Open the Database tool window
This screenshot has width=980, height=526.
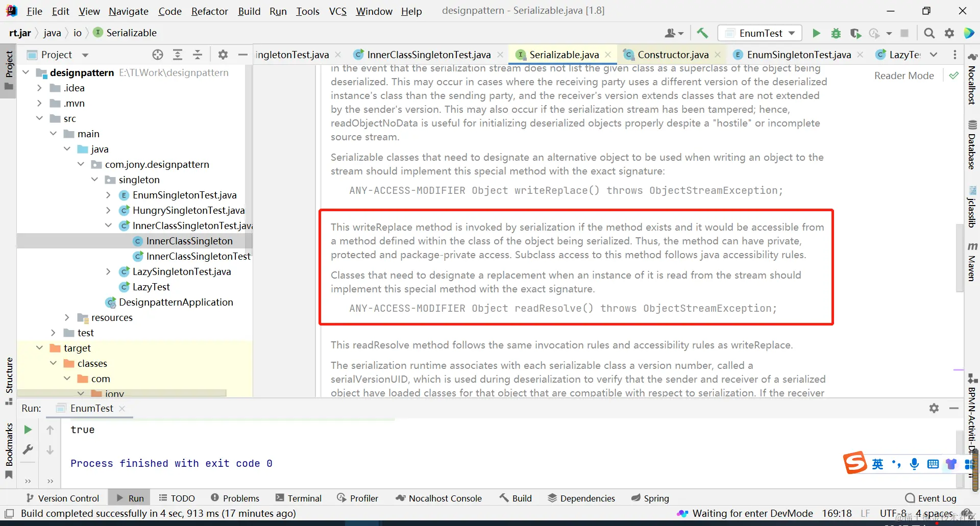972,145
